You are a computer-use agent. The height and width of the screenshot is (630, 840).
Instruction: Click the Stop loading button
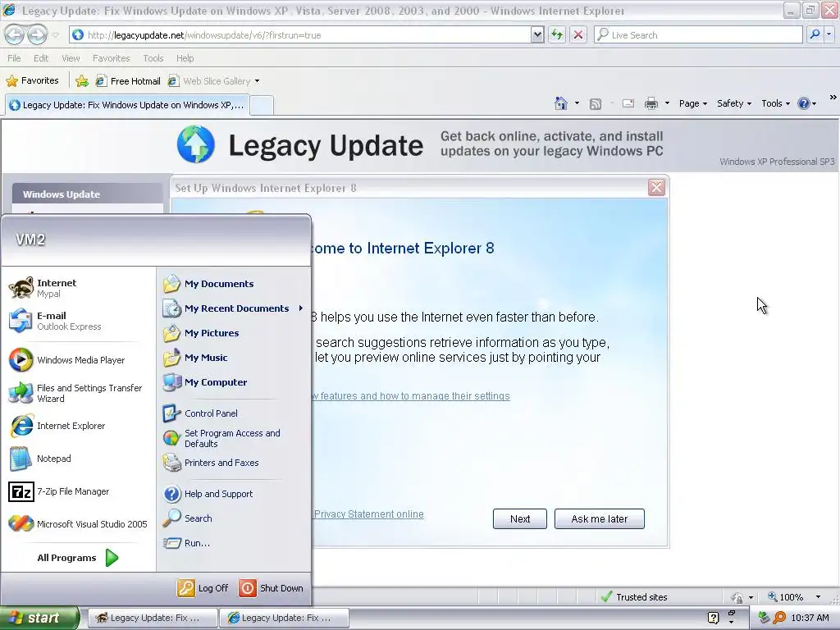click(x=578, y=34)
